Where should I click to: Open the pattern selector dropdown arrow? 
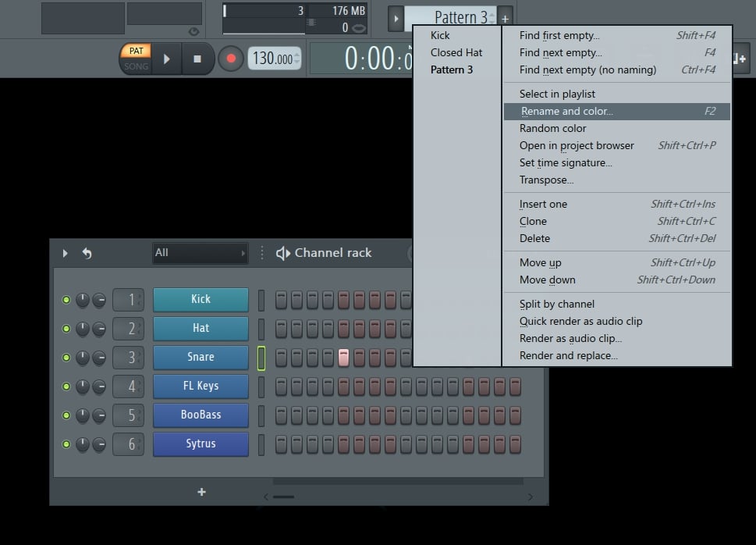396,16
